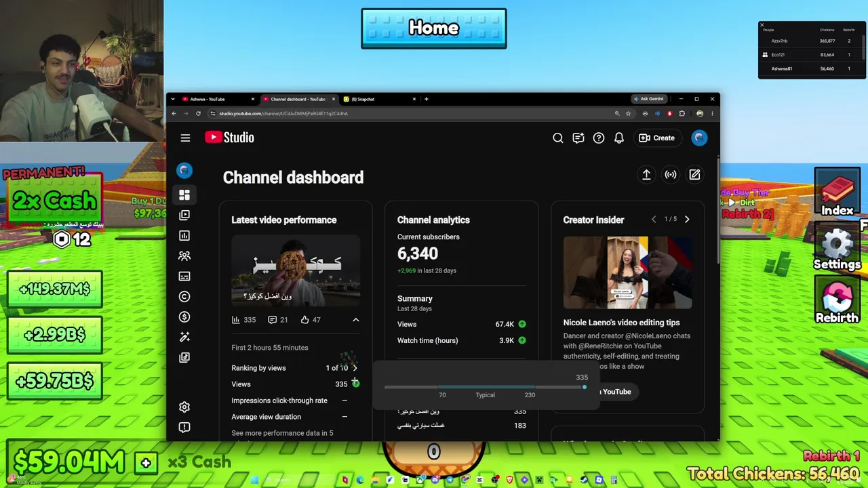Viewport: 868px width, 488px height.
Task: Click the Chrome address bar URL
Action: (283, 113)
